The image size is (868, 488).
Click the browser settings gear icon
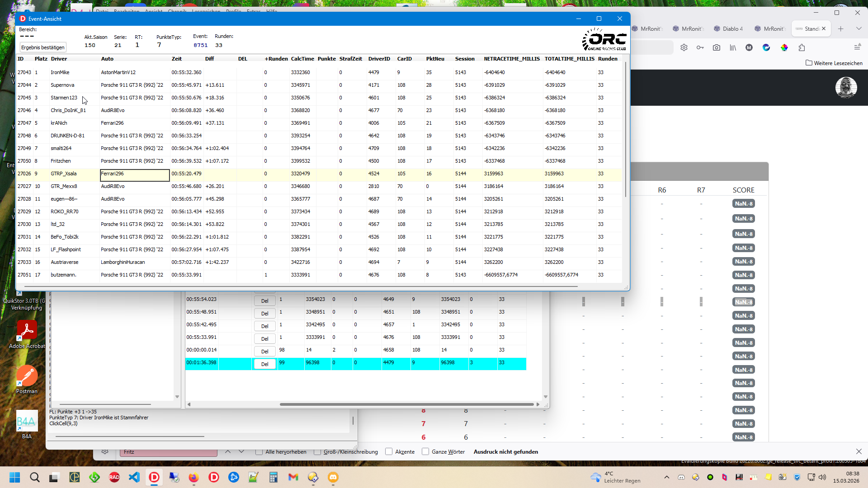tap(684, 47)
